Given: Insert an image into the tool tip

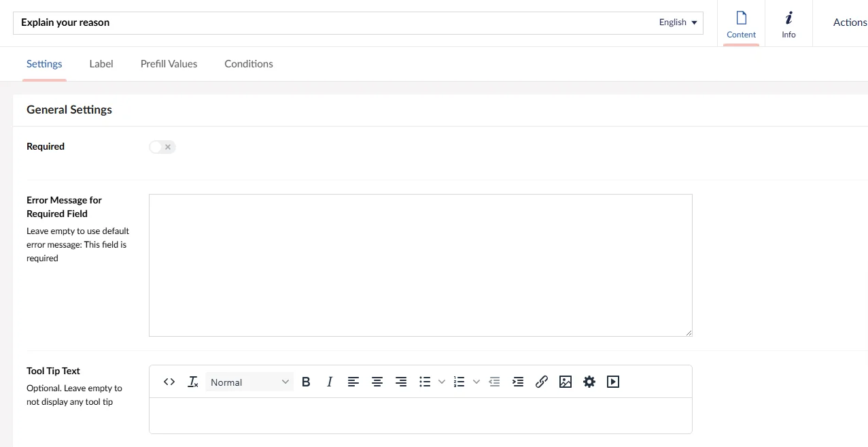Looking at the screenshot, I should coord(566,382).
